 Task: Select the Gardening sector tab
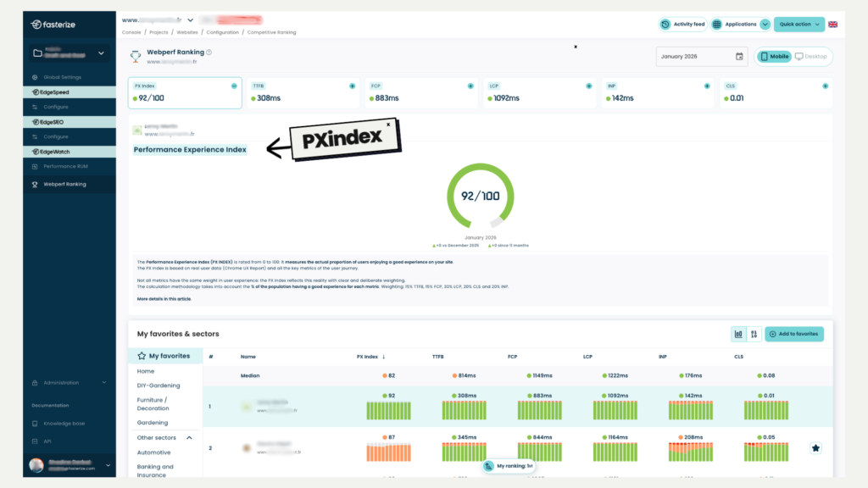[153, 422]
